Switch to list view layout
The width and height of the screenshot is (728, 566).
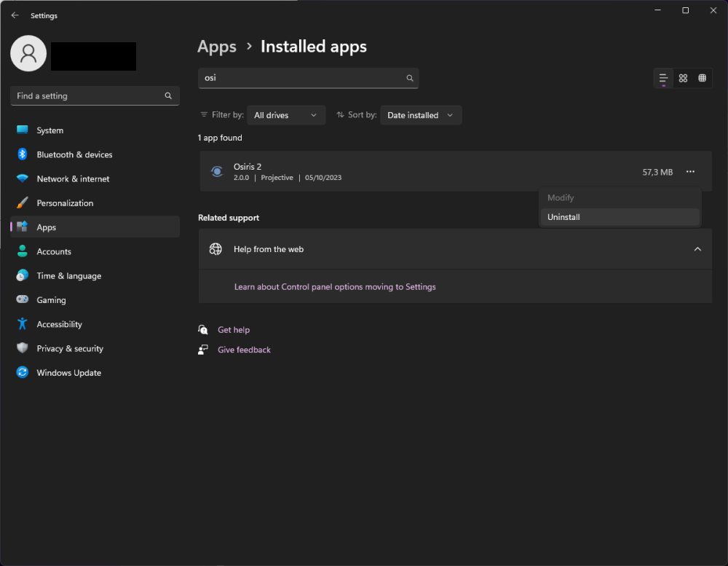pos(663,78)
